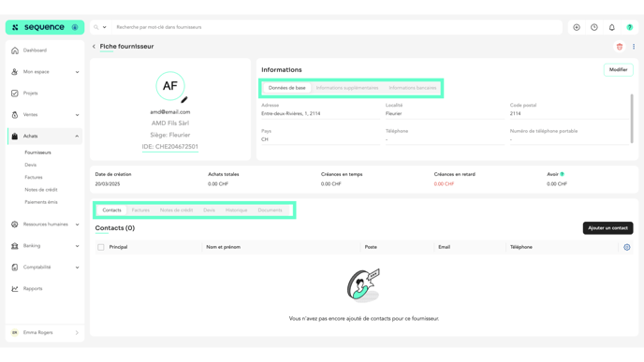Collapse the Achats menu chevron

point(77,137)
